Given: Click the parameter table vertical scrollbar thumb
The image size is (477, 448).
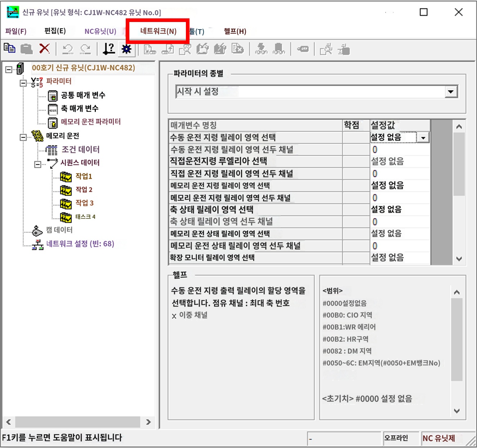Looking at the screenshot, I should (x=459, y=164).
